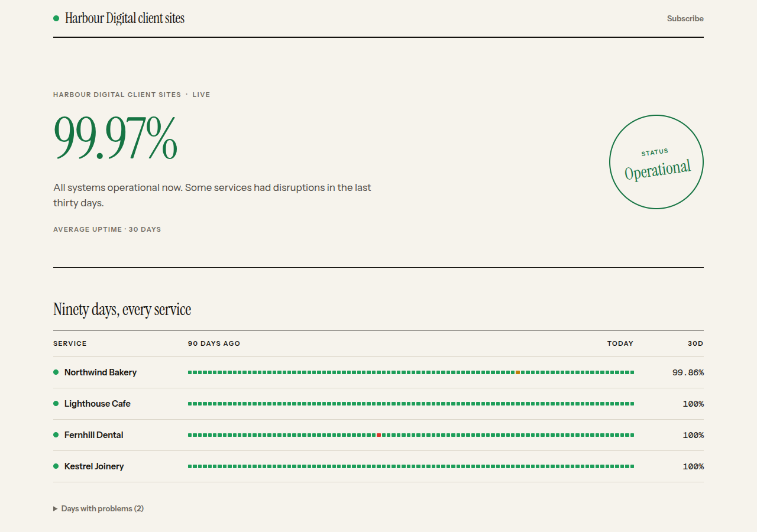Click the 99.86% uptime value
Viewport: 757px width, 532px height.
688,372
